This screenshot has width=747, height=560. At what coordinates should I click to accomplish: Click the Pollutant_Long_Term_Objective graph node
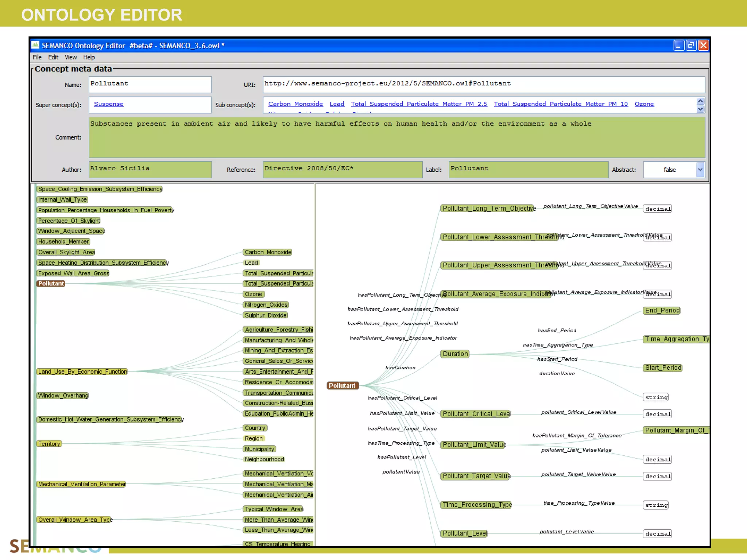(488, 208)
